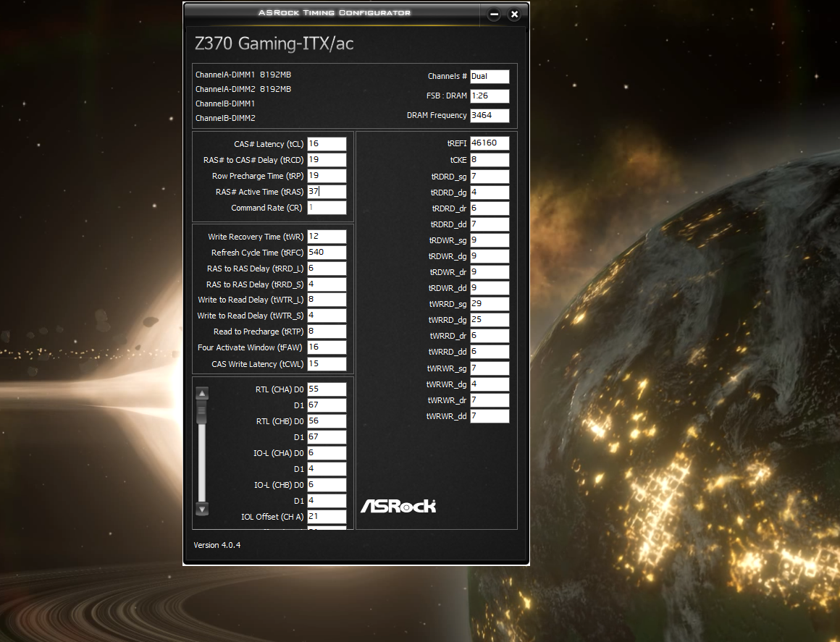Click the FSB : DRAM ratio field

click(x=490, y=96)
